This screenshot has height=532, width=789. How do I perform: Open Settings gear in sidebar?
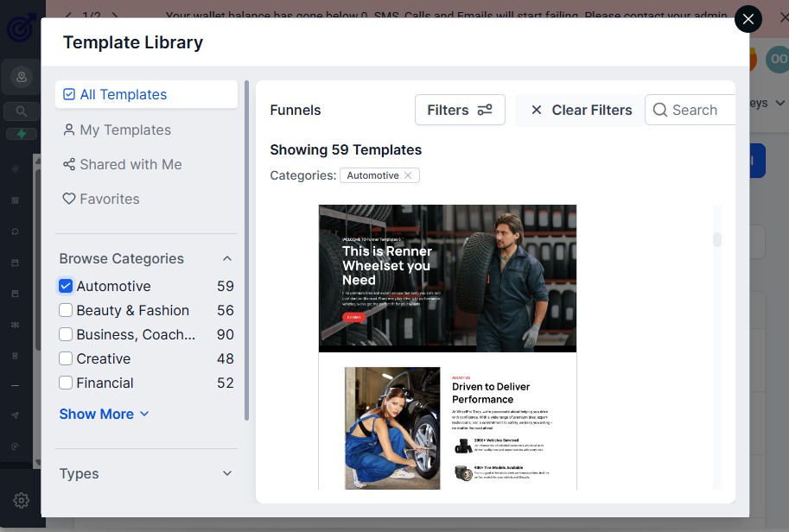[x=21, y=500]
